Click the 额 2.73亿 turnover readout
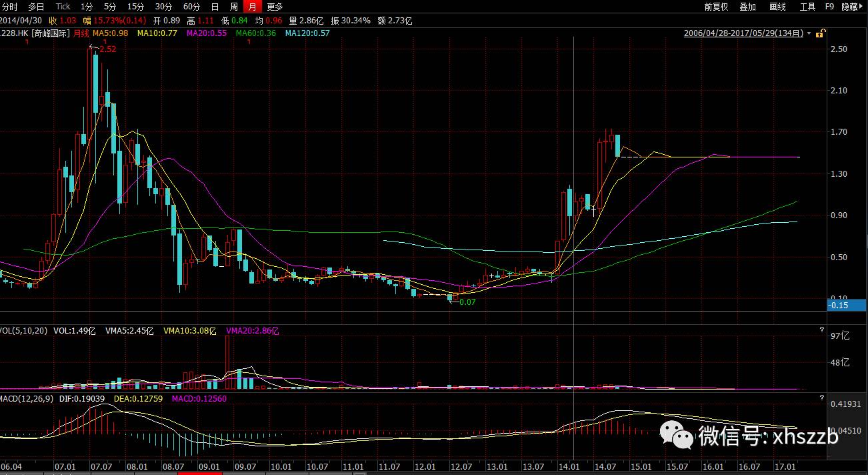This screenshot has width=868, height=475. point(395,21)
